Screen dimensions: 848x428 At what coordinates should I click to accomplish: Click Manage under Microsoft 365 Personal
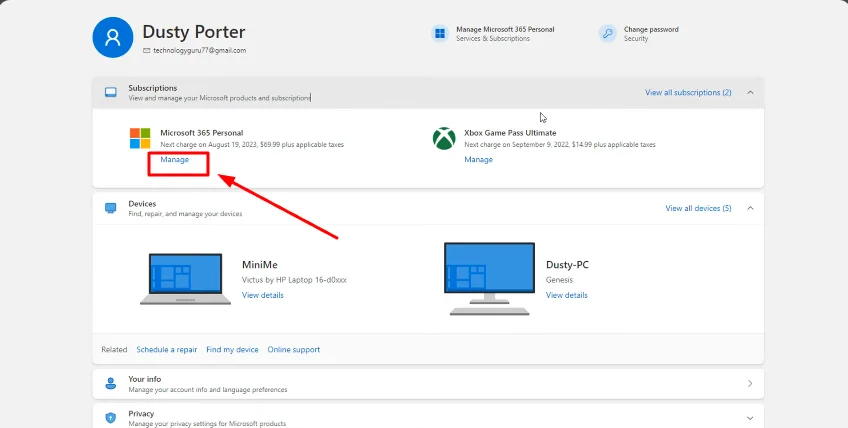175,160
